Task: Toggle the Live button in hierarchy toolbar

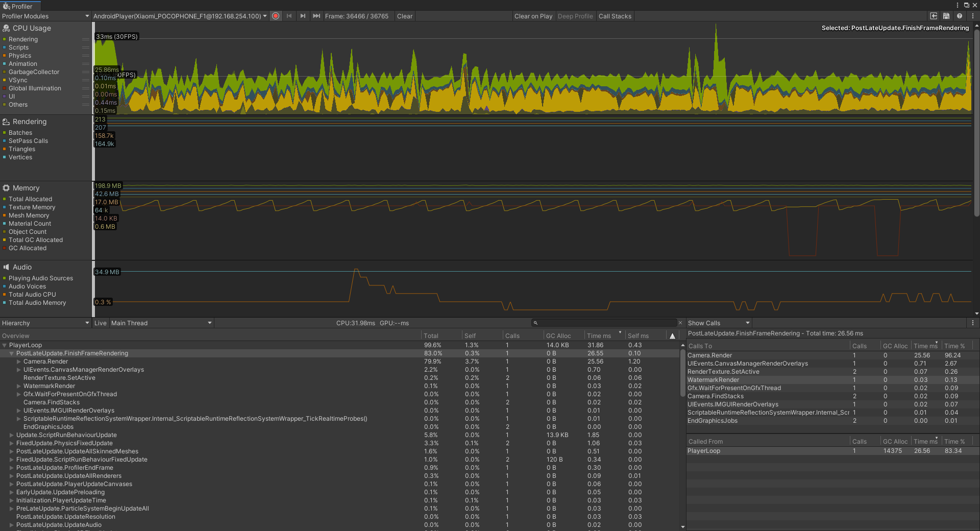Action: point(101,323)
